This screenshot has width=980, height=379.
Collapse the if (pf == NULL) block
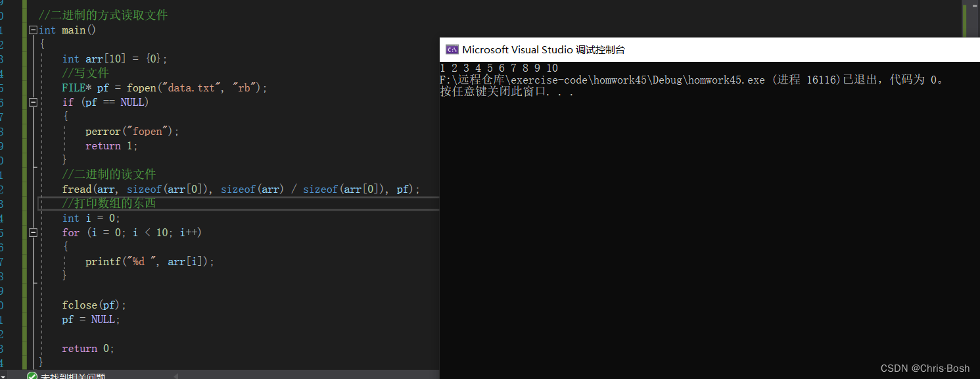[x=33, y=102]
